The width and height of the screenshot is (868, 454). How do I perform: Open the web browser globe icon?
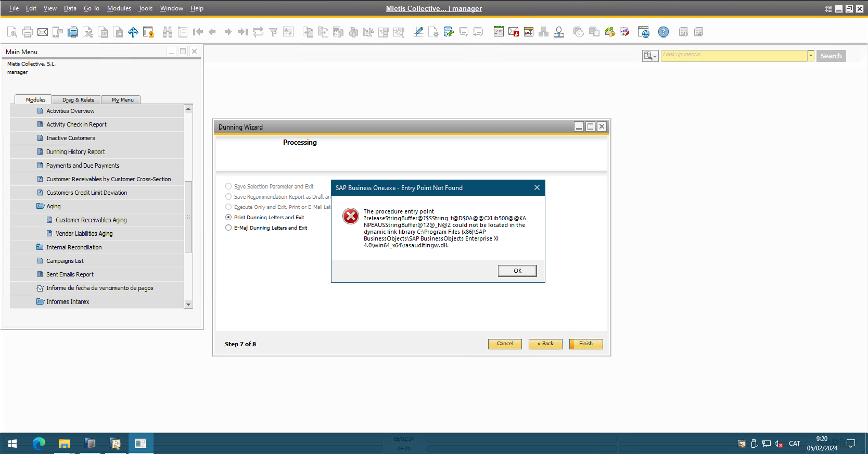coord(644,32)
